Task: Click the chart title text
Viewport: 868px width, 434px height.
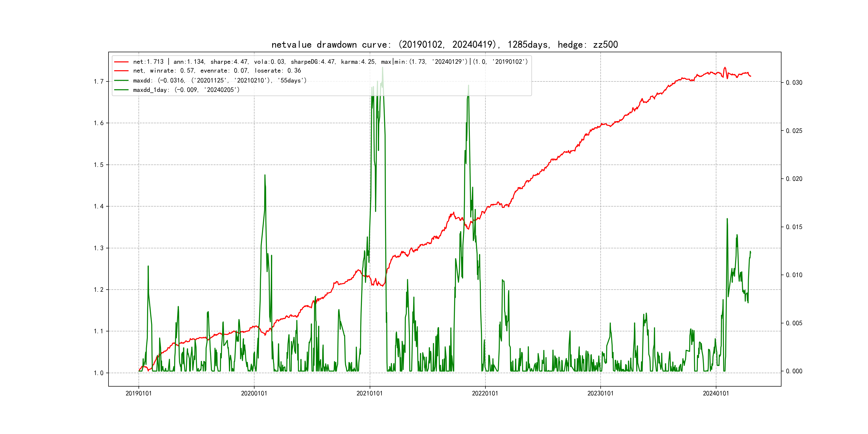Action: coord(444,44)
